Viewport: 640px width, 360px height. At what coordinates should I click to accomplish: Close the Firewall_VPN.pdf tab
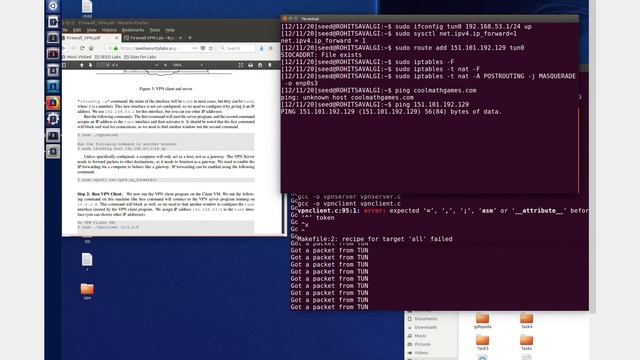coord(116,38)
